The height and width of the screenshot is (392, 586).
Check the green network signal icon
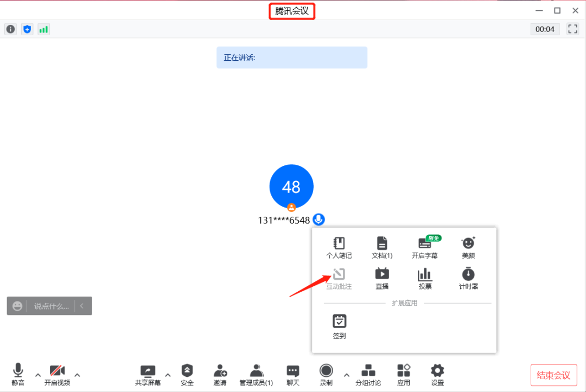[x=43, y=29]
